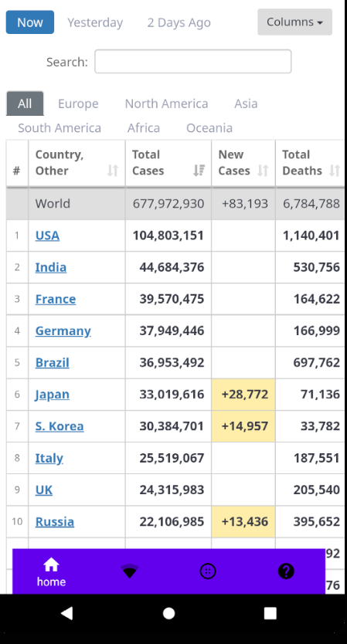Open the grid dots icon in bottom bar
This screenshot has width=347, height=644.
(x=208, y=571)
